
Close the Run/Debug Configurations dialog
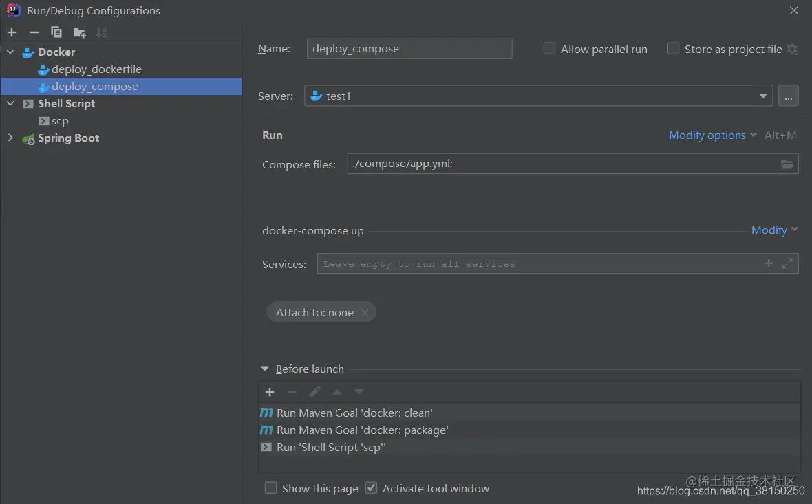[794, 10]
